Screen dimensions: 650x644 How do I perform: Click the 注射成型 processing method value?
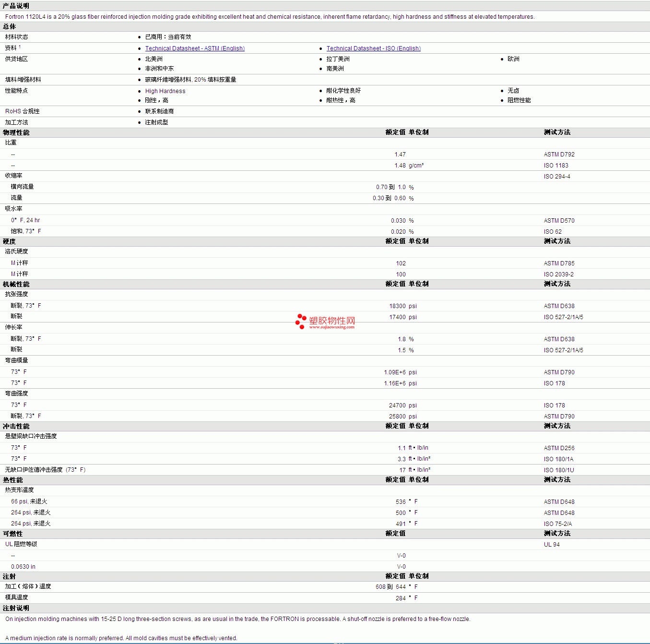[x=157, y=122]
